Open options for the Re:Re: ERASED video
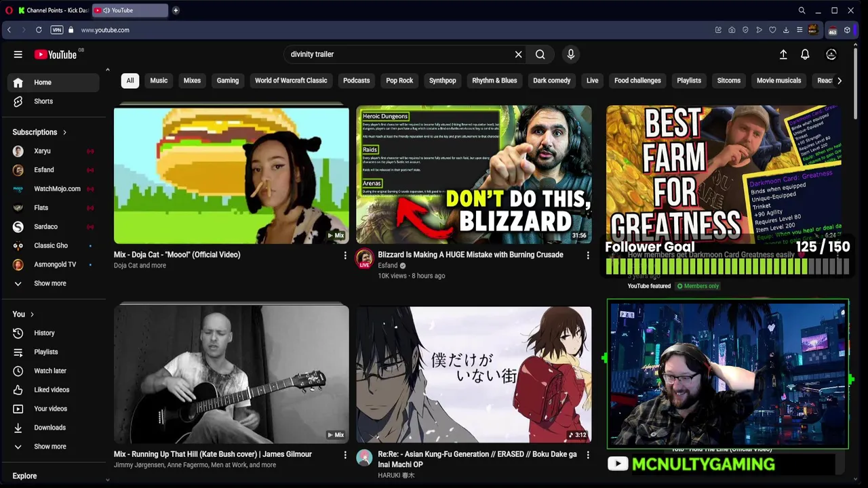 [x=588, y=455]
